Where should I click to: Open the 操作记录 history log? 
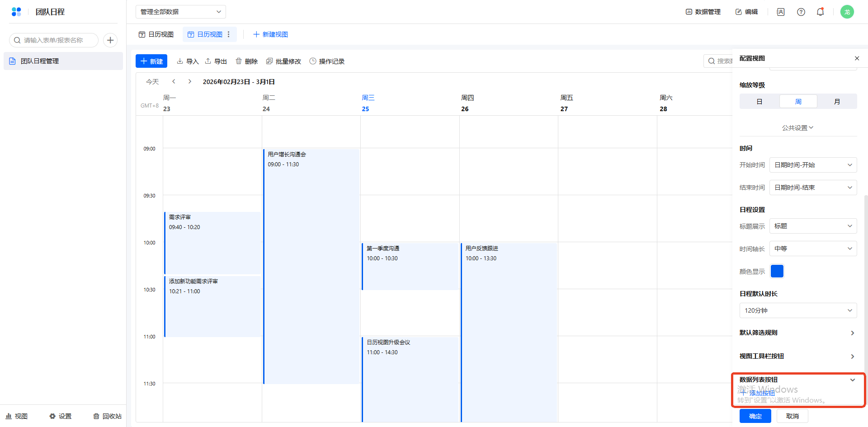point(327,61)
